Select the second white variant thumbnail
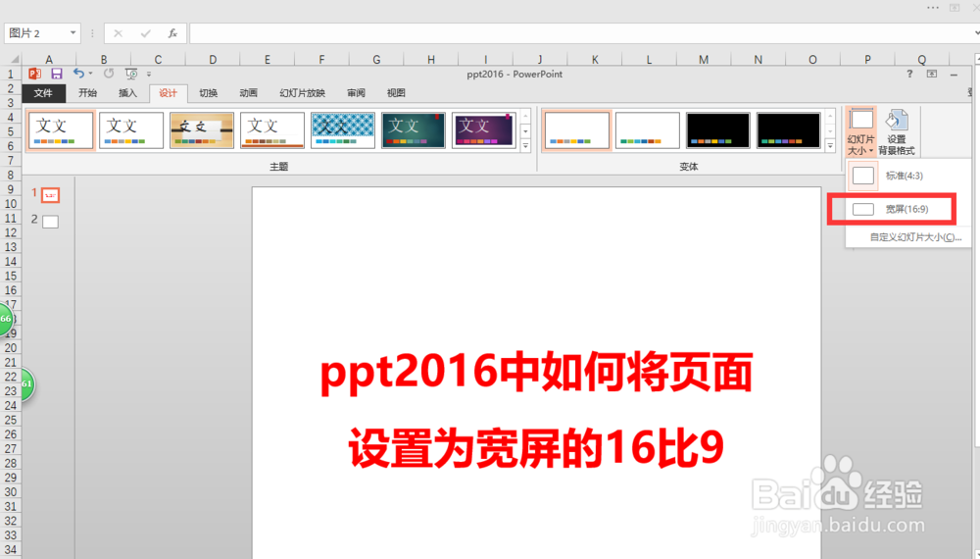980x559 pixels. 648,130
